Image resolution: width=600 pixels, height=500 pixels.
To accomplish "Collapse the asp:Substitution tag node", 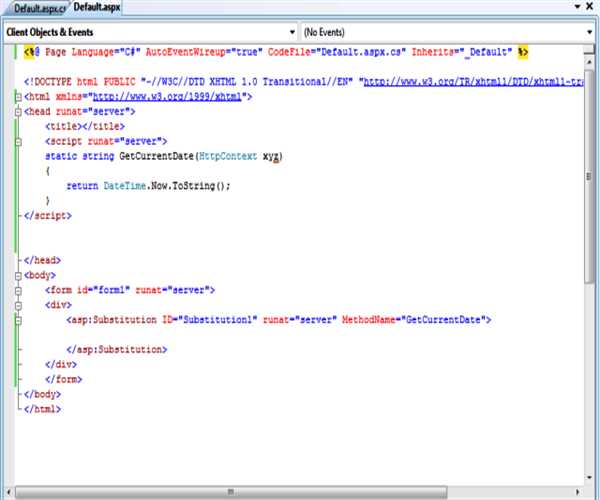I will click(17, 320).
